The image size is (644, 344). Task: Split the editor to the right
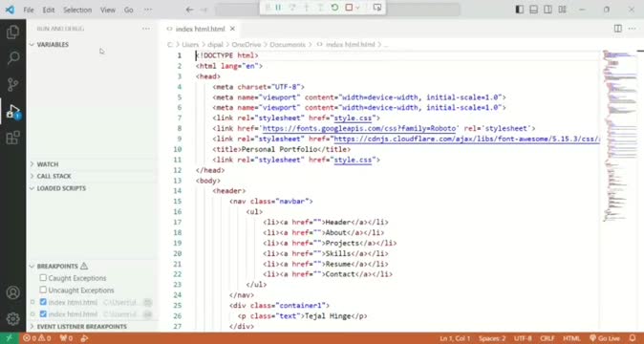(617, 29)
